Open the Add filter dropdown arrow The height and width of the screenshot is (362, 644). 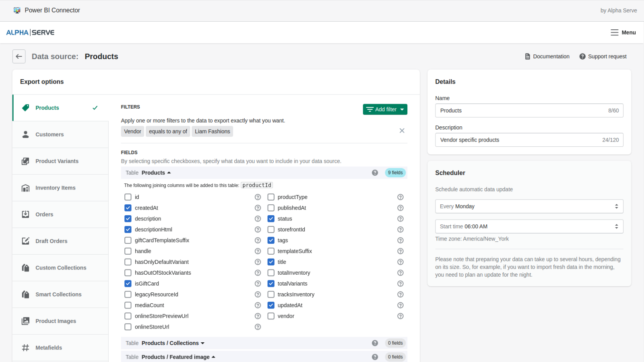(x=402, y=109)
